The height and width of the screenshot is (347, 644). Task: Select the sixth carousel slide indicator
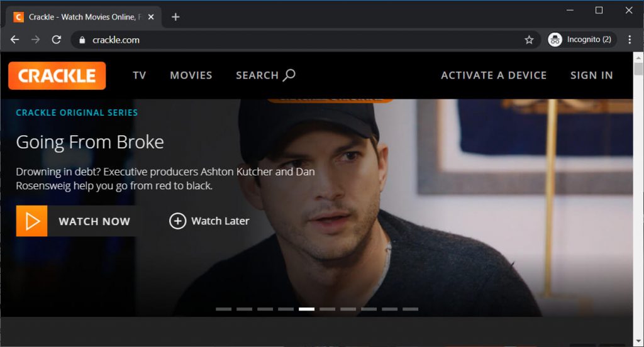pos(327,309)
